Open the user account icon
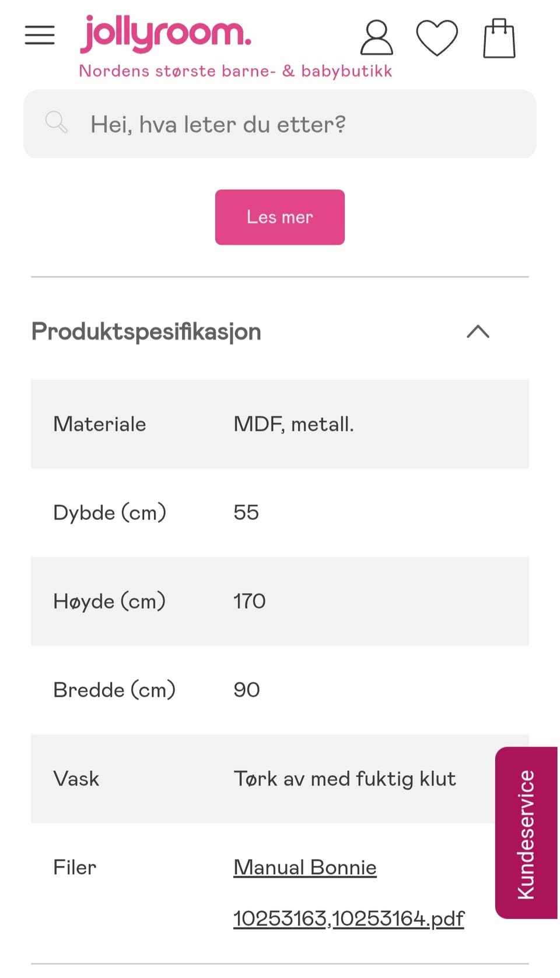This screenshot has width=560, height=978. (376, 39)
